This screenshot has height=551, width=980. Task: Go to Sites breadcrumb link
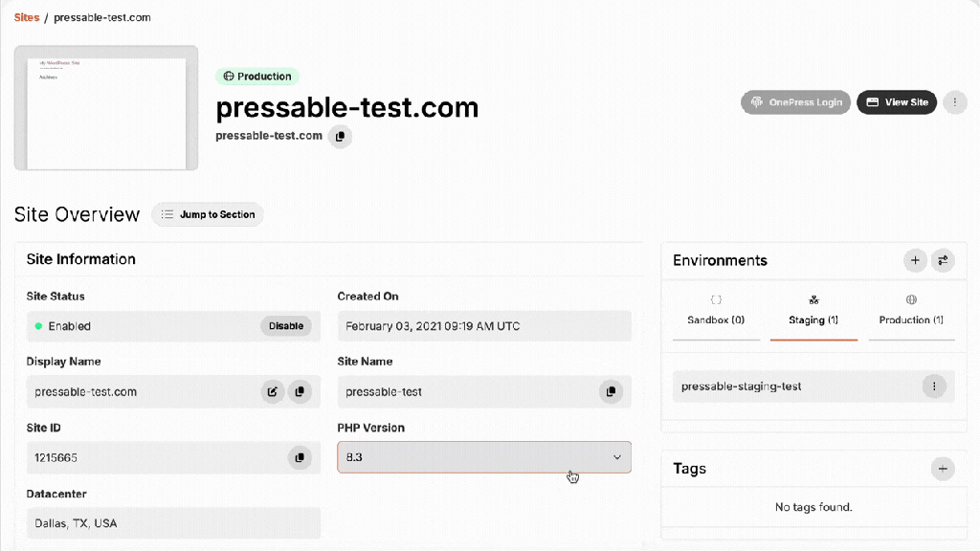[x=27, y=17]
